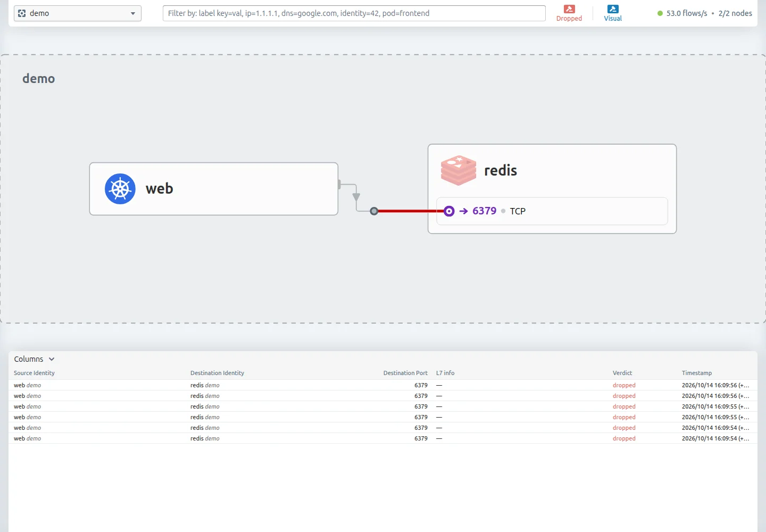This screenshot has height=532, width=766.
Task: Select the Kubernetes icon on web card
Action: [120, 189]
